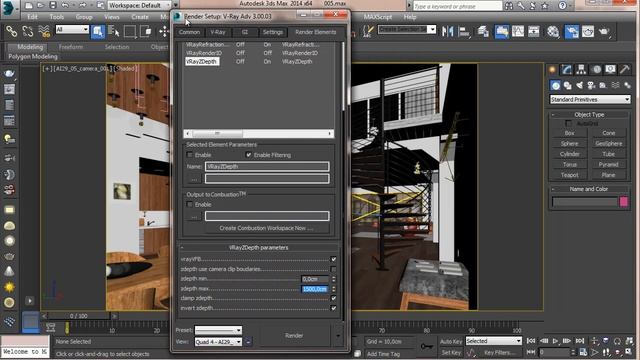Toggle Enable Filtering checkbox
640x360 pixels.
[x=248, y=155]
